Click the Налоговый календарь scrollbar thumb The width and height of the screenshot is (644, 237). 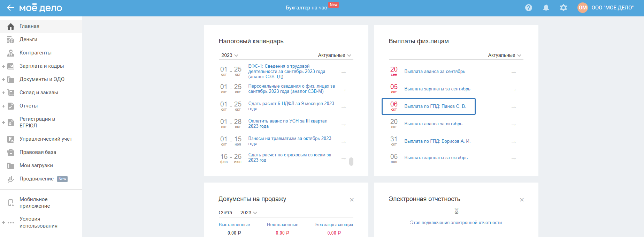pos(351,162)
